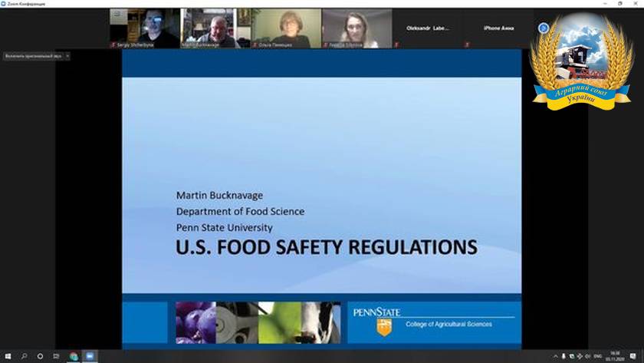The width and height of the screenshot is (644, 363).
Task: Select Martin Bucknavage's video thumbnail
Action: click(x=215, y=28)
